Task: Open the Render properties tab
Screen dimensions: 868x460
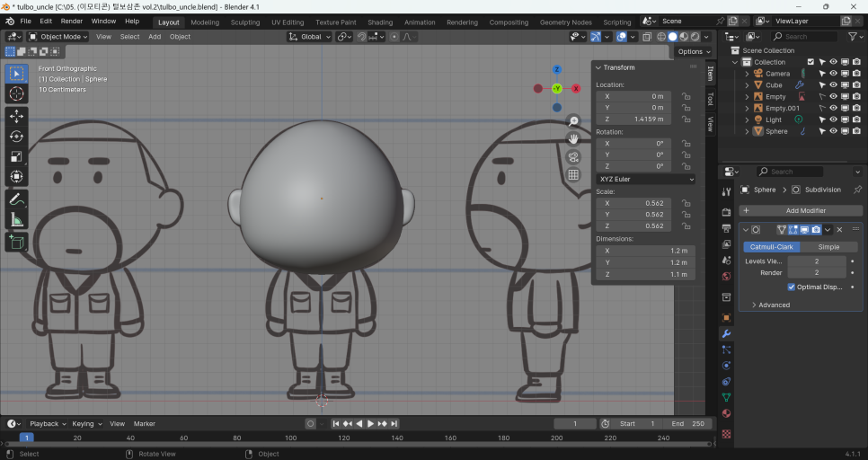Action: [x=726, y=212]
